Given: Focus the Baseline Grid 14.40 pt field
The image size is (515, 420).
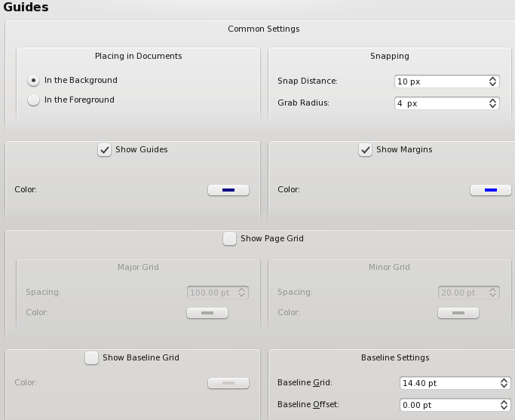Looking at the screenshot, I should [x=455, y=383].
